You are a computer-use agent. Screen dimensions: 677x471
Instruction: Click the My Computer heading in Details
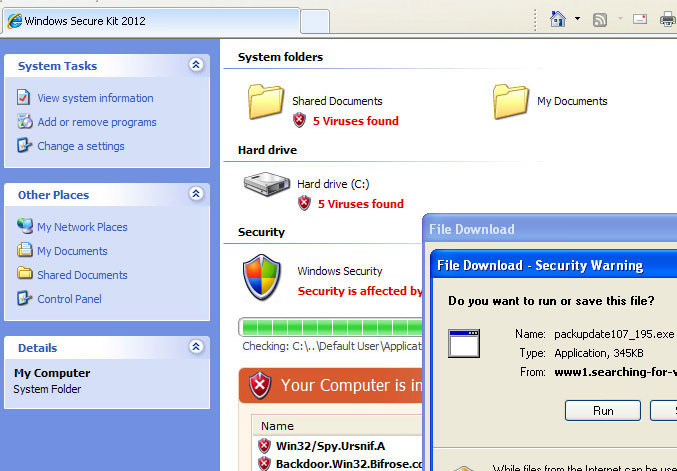52,373
